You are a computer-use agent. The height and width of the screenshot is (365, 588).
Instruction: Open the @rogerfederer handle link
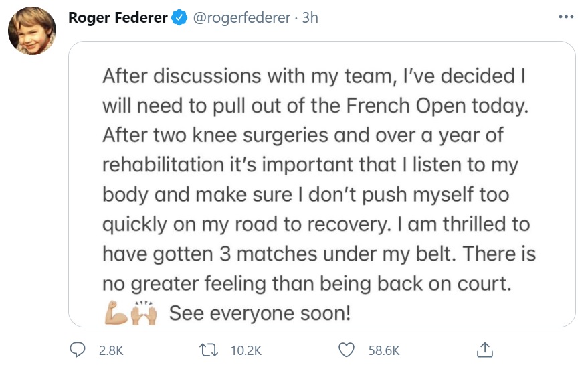243,18
